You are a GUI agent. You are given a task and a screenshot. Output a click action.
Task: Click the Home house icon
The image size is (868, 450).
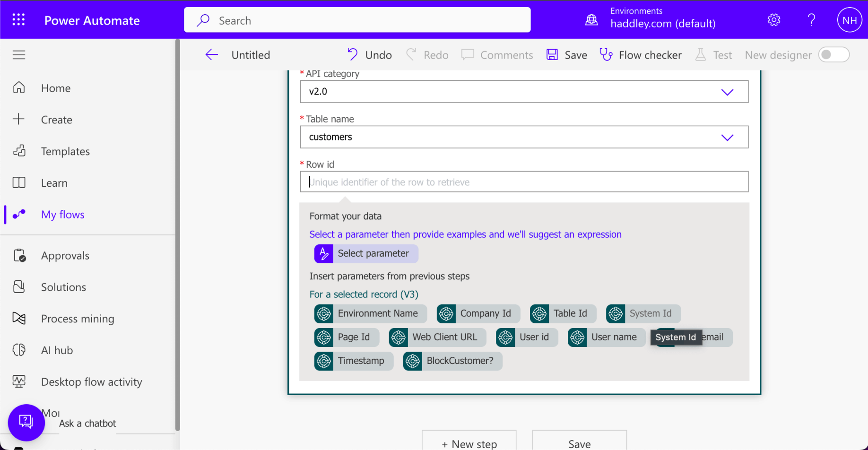(x=19, y=87)
